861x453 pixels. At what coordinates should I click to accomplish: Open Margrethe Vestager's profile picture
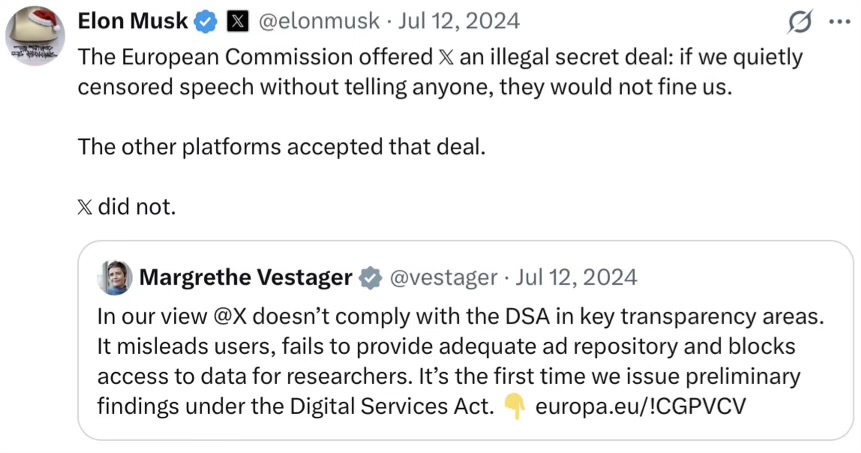[x=114, y=277]
